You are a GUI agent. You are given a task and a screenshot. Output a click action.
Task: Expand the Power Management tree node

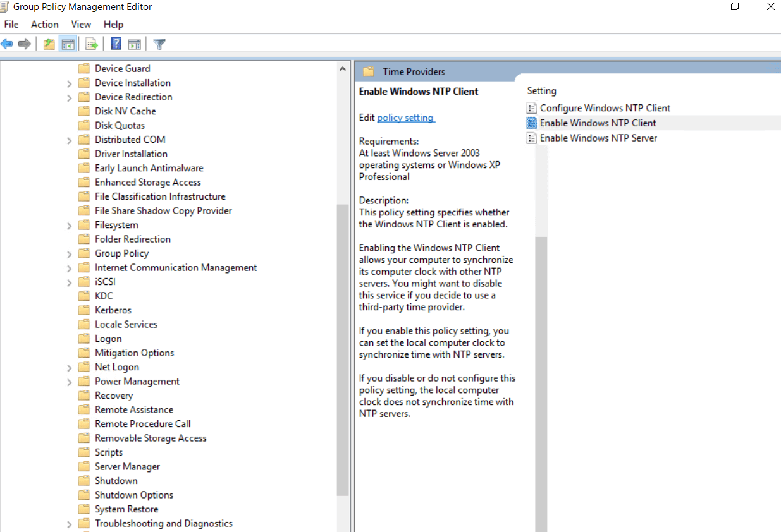pyautogui.click(x=70, y=382)
